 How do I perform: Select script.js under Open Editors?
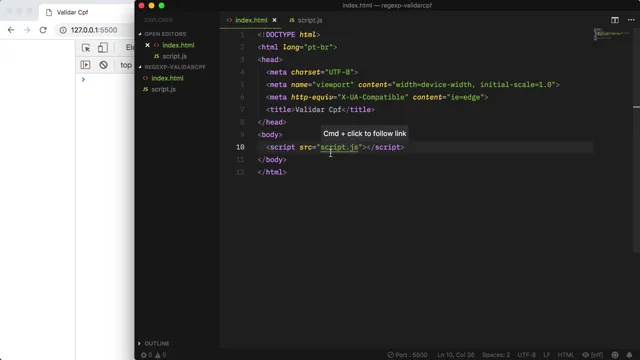click(x=174, y=56)
